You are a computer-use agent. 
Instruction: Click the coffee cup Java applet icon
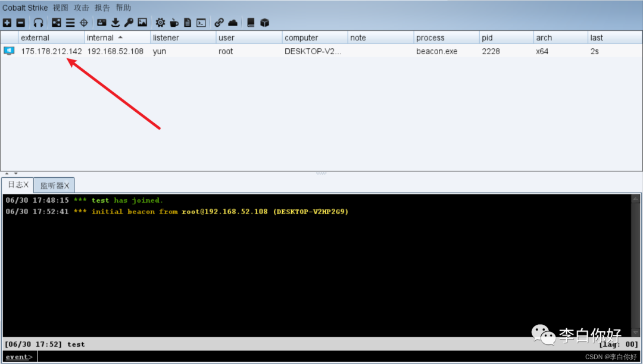pyautogui.click(x=174, y=23)
